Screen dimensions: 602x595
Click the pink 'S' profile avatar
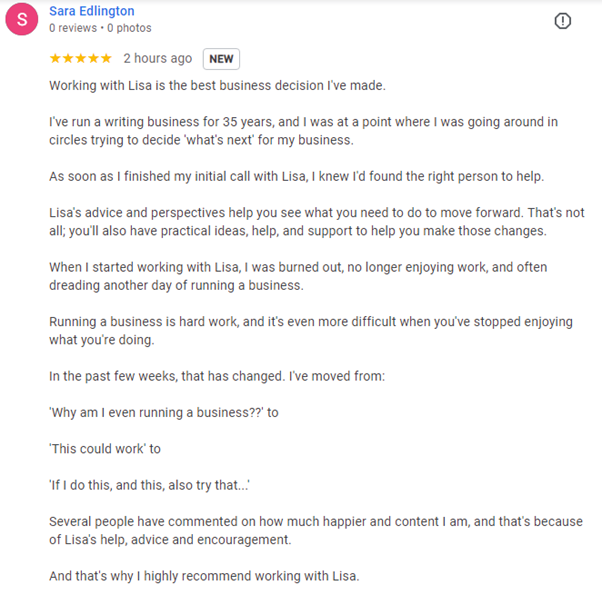(x=22, y=20)
